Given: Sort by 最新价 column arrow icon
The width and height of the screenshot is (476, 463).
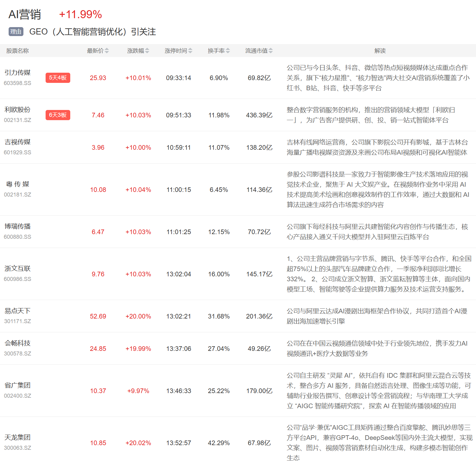Looking at the screenshot, I should 107,51.
